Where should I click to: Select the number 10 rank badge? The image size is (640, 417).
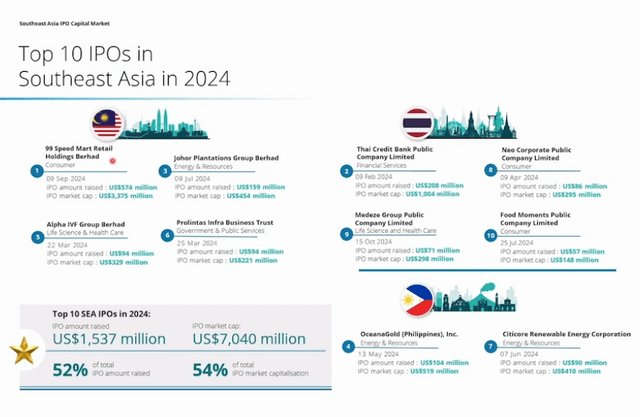(x=490, y=234)
